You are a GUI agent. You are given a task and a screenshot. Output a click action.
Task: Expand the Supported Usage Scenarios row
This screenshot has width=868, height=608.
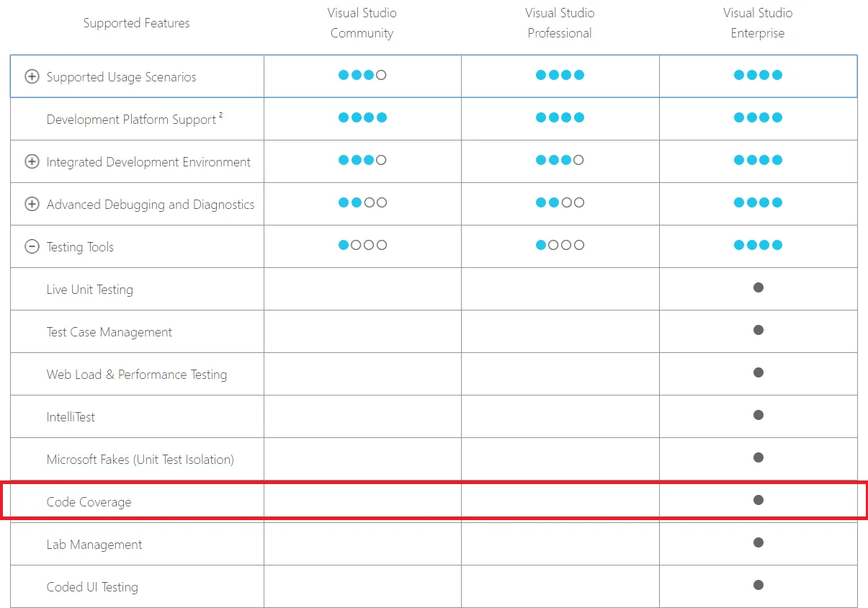coord(32,76)
